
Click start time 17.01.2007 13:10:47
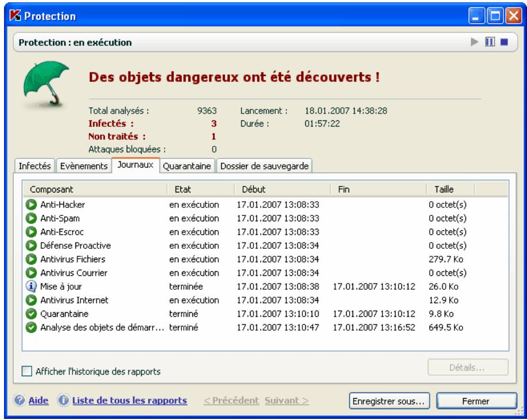coord(278,327)
